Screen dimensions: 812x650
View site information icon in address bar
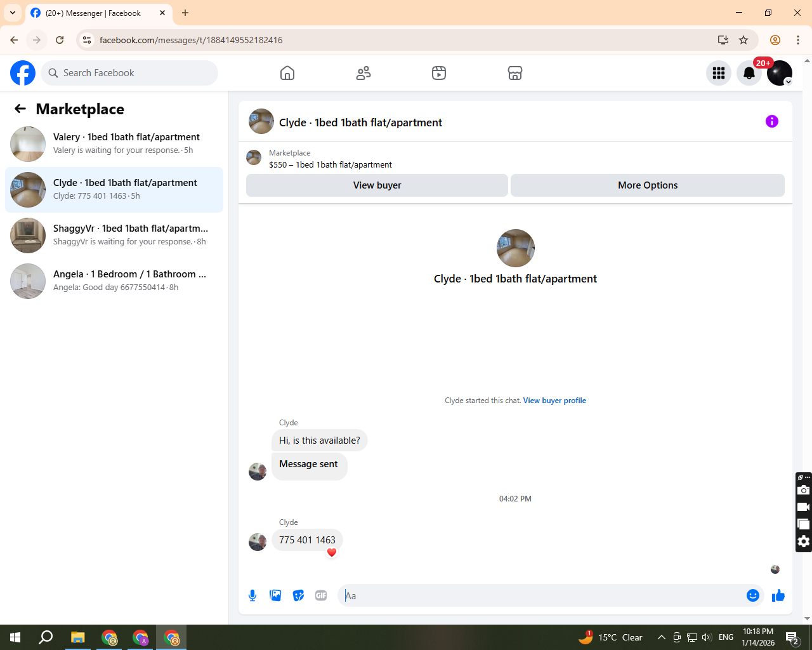87,40
